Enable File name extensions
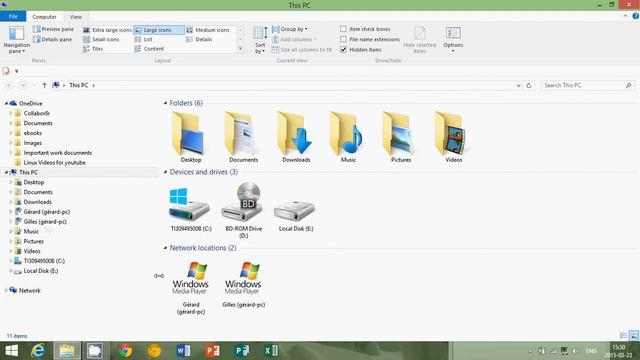 pyautogui.click(x=343, y=39)
